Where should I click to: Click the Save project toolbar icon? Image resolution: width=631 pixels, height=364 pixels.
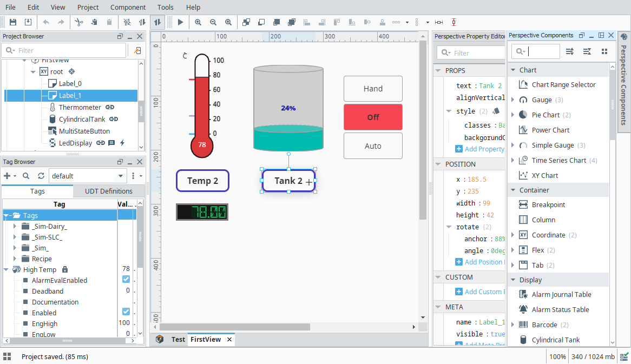(13, 22)
